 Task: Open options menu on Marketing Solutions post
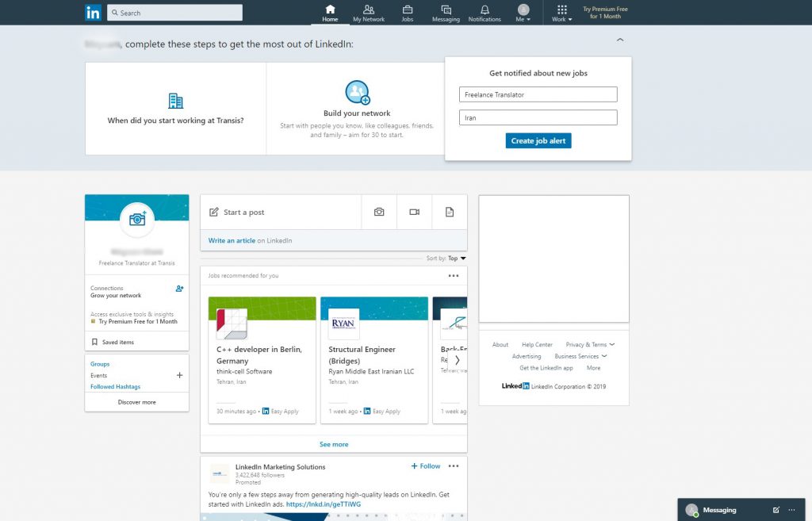coord(454,466)
